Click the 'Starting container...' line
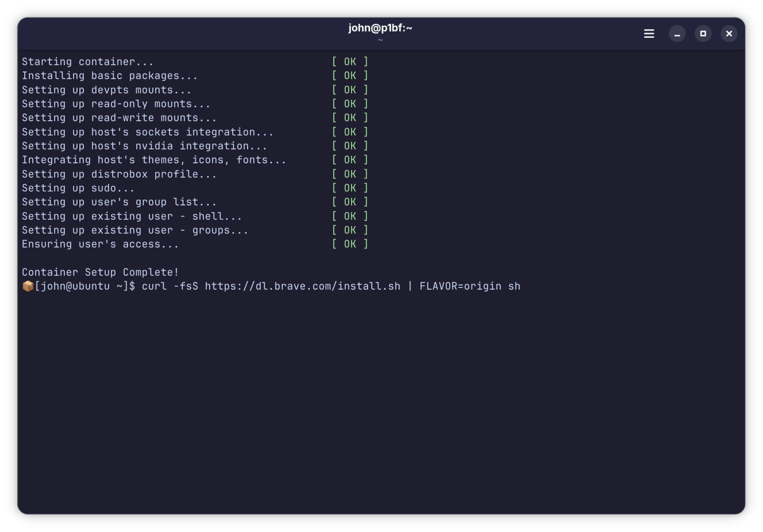The image size is (763, 532). [x=88, y=62]
